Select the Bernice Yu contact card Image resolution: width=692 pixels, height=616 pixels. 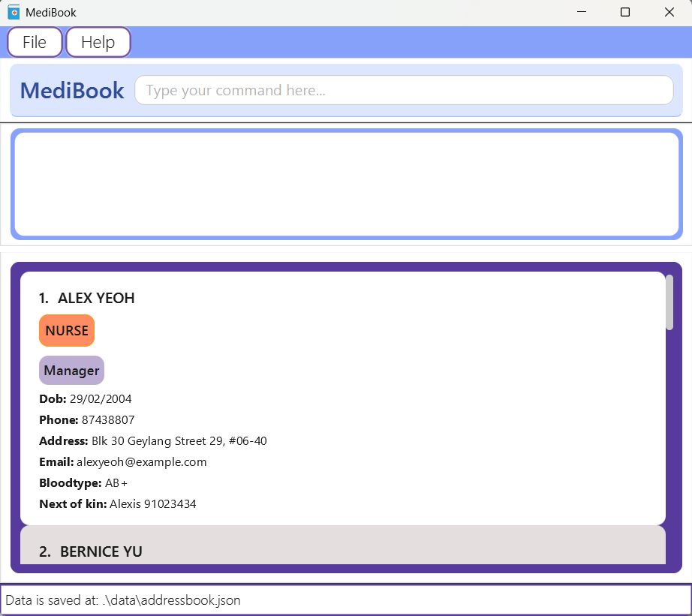(x=342, y=545)
